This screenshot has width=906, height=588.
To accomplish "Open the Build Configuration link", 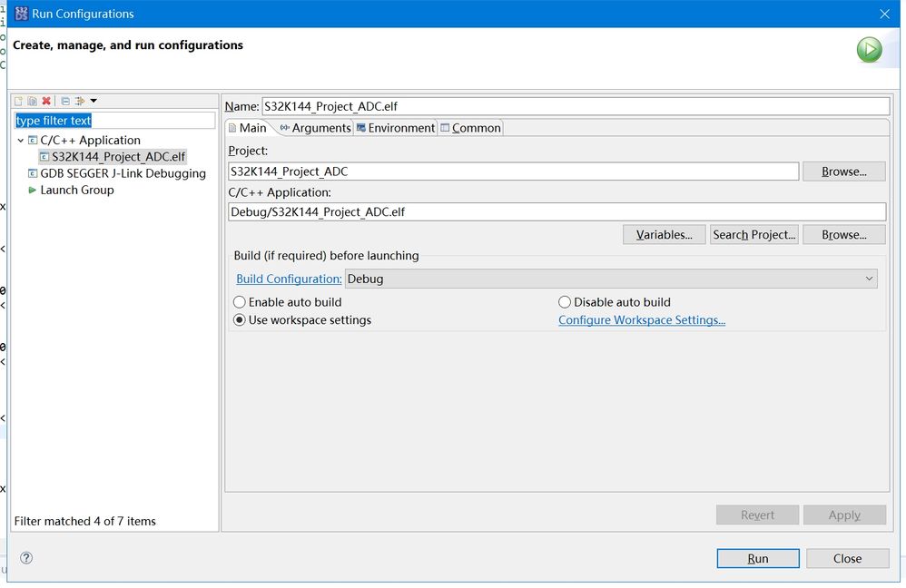I will coord(289,279).
